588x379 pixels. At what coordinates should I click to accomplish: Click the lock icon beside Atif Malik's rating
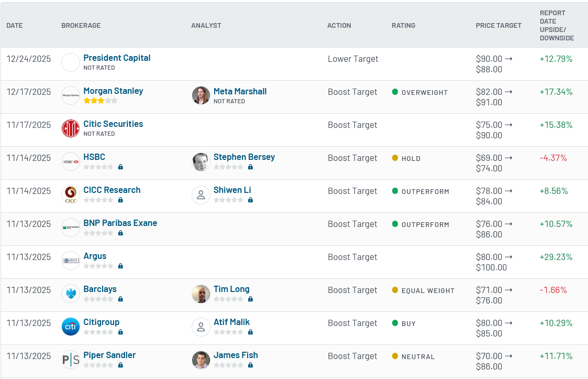click(x=250, y=332)
